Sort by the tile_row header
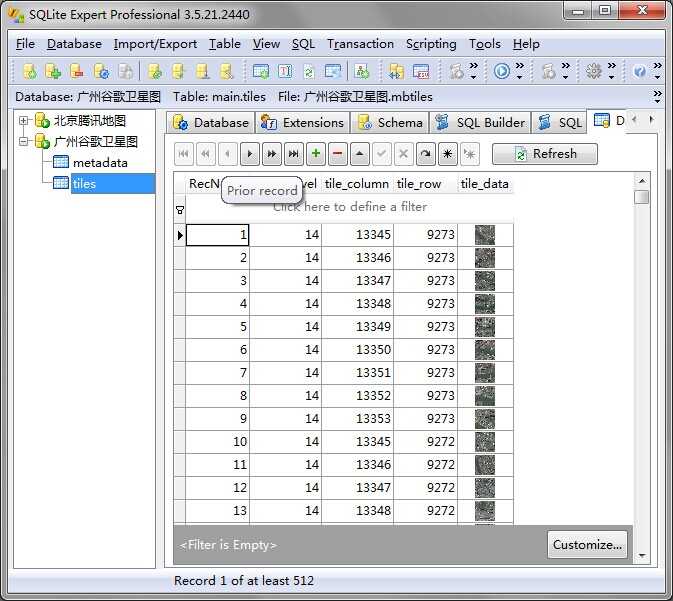The image size is (673, 601). [x=425, y=184]
